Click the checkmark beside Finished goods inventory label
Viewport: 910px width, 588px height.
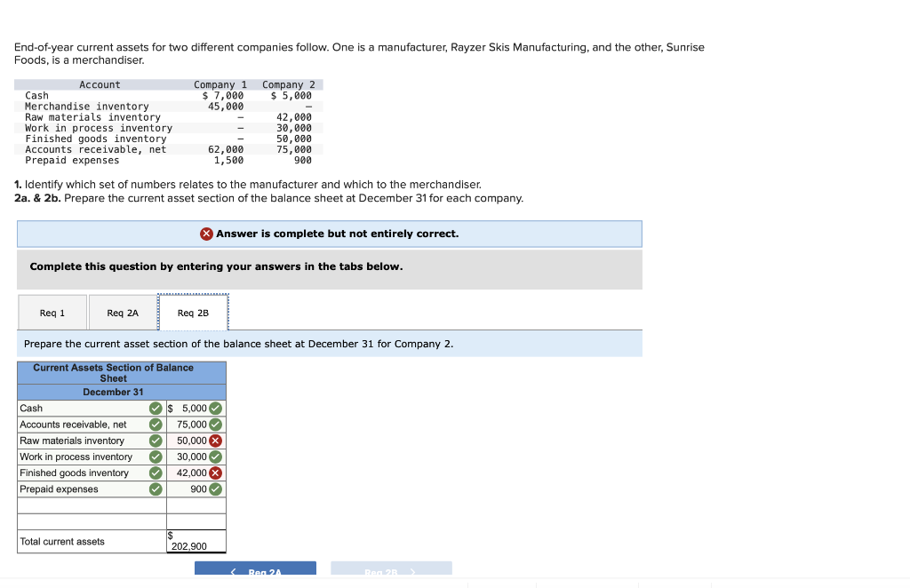pos(156,473)
